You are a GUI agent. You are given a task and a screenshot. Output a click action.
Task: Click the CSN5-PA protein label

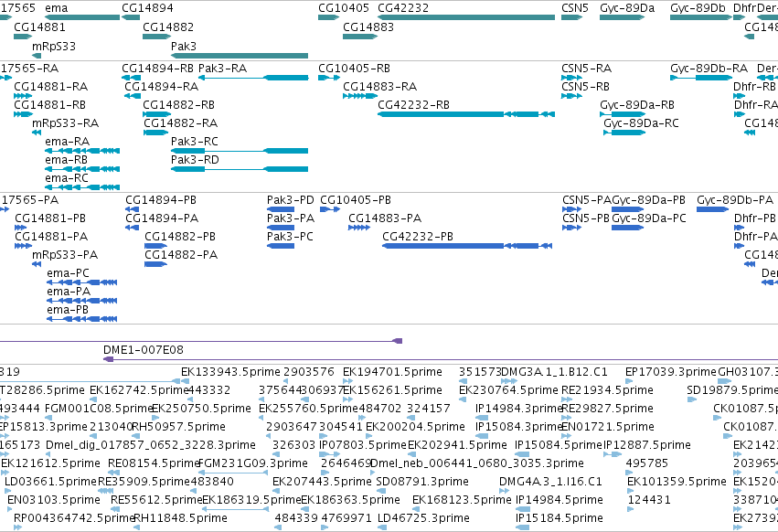(x=587, y=200)
